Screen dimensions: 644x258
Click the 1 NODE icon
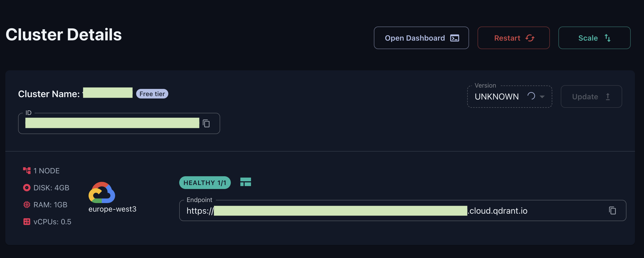point(27,171)
